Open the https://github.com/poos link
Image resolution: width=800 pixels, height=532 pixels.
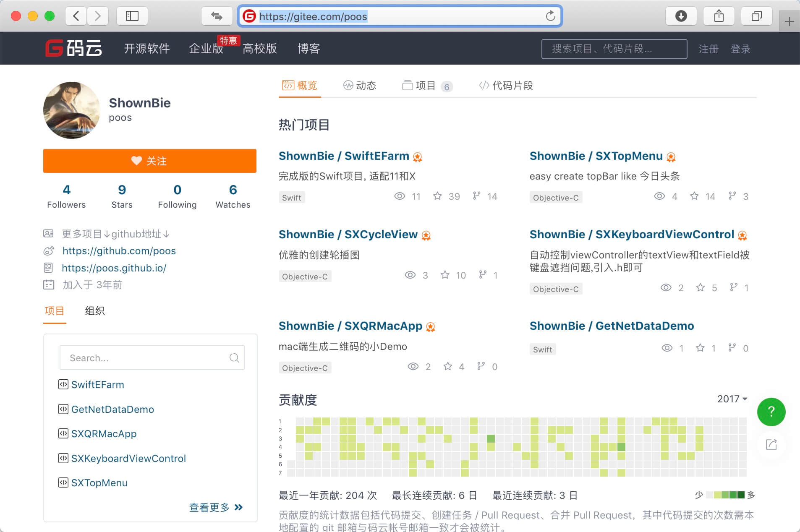coord(119,251)
